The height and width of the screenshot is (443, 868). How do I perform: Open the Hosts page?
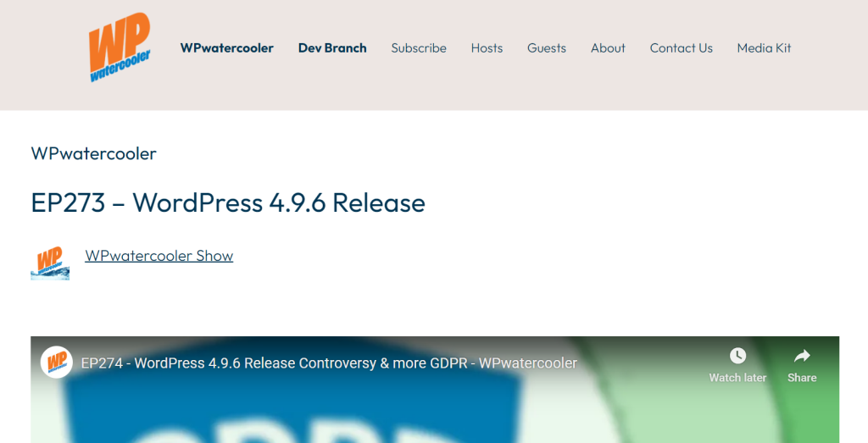[487, 48]
